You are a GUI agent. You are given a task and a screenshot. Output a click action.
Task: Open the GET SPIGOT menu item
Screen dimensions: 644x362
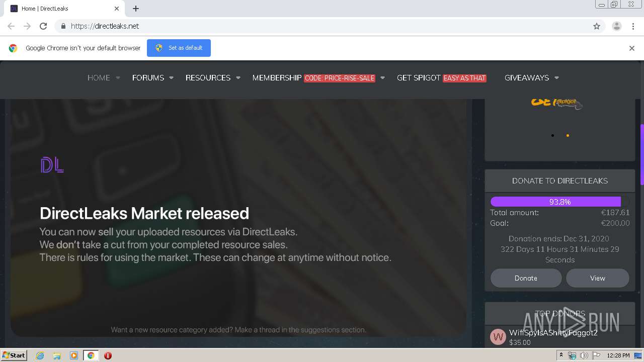coord(419,78)
